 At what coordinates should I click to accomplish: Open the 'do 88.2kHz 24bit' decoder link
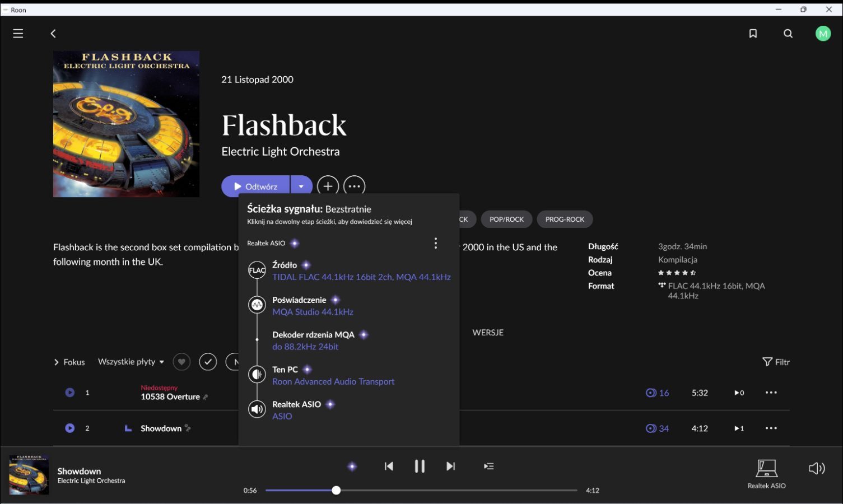[305, 347]
